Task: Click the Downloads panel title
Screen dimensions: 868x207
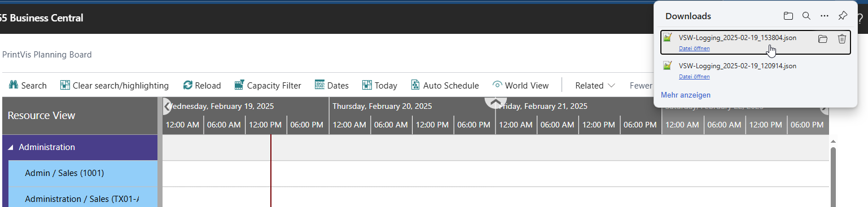Action: tap(688, 16)
